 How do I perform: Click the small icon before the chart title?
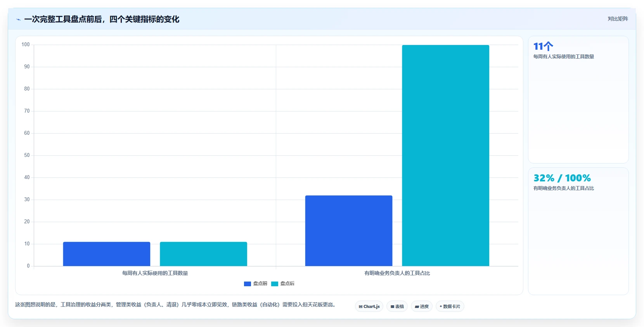coord(18,19)
